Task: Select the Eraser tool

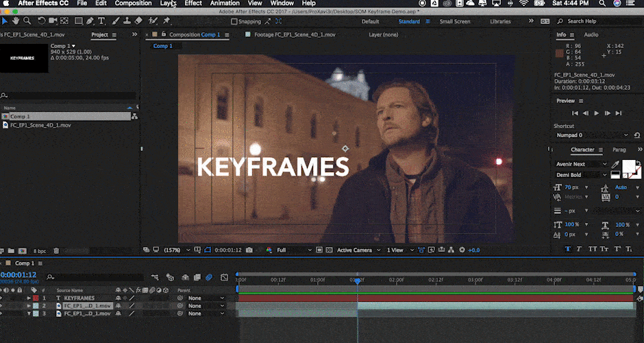Action: tap(138, 21)
